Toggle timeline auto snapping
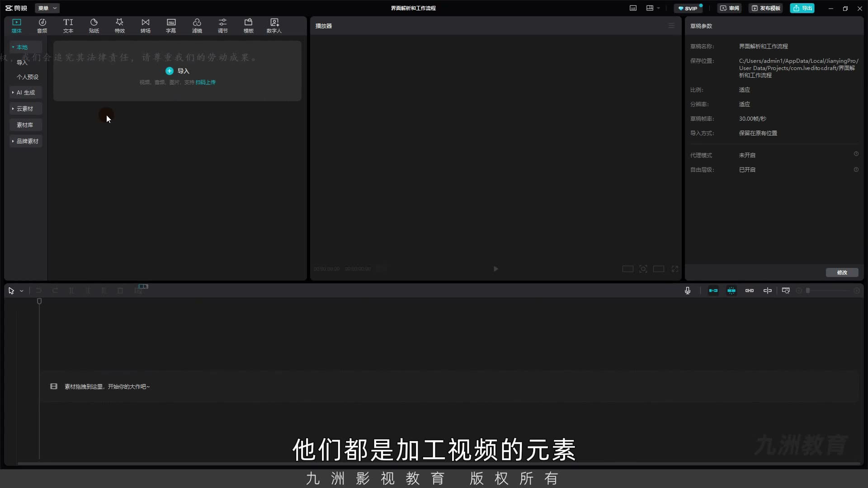This screenshot has width=868, height=488. tap(731, 291)
